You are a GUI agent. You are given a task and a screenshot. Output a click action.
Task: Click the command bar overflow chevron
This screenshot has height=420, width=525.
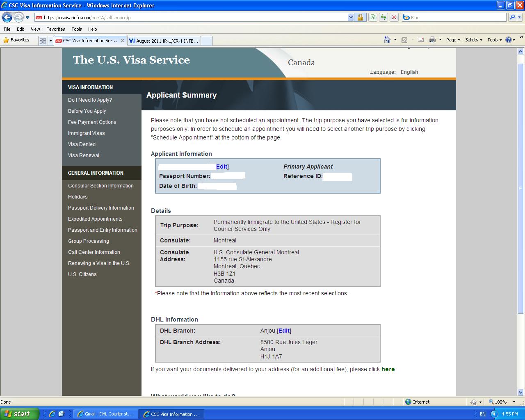[x=521, y=38]
